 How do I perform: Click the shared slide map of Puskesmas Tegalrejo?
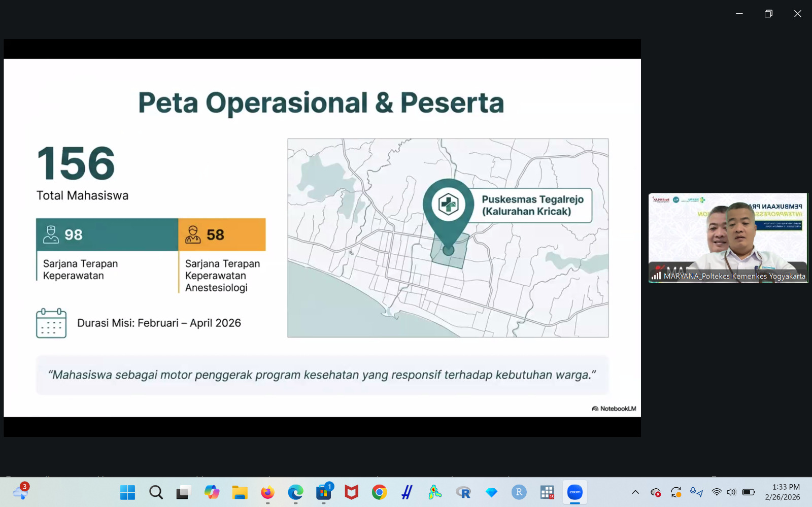pos(448,238)
